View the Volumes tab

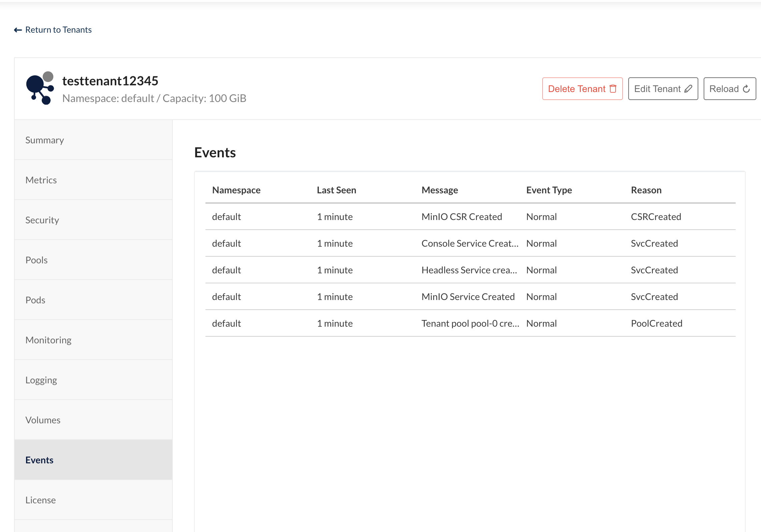coord(43,420)
